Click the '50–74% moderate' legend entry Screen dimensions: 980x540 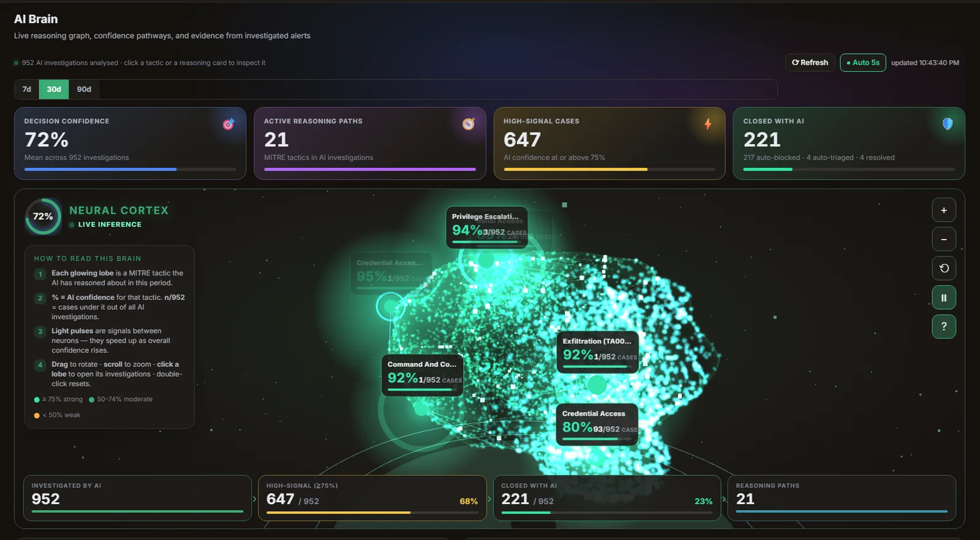pyautogui.click(x=121, y=399)
